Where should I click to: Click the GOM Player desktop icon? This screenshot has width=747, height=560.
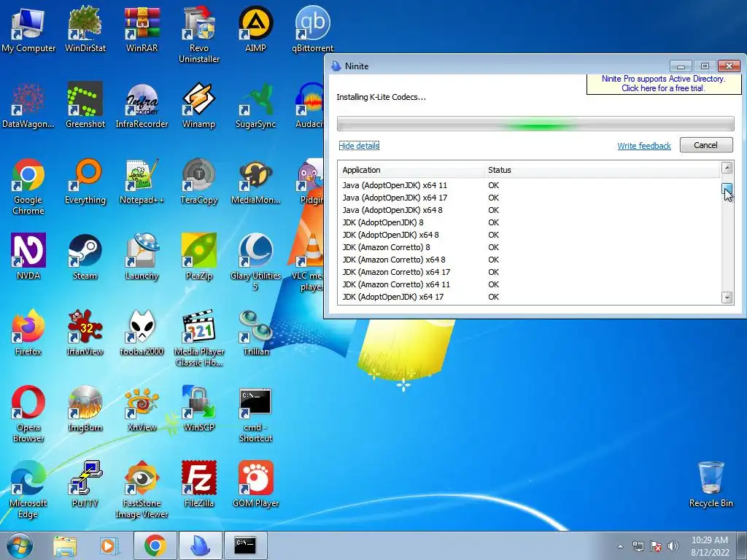[255, 484]
